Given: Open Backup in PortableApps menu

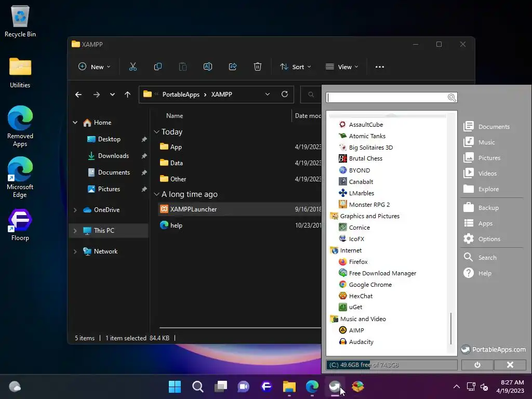Looking at the screenshot, I should pos(481,208).
